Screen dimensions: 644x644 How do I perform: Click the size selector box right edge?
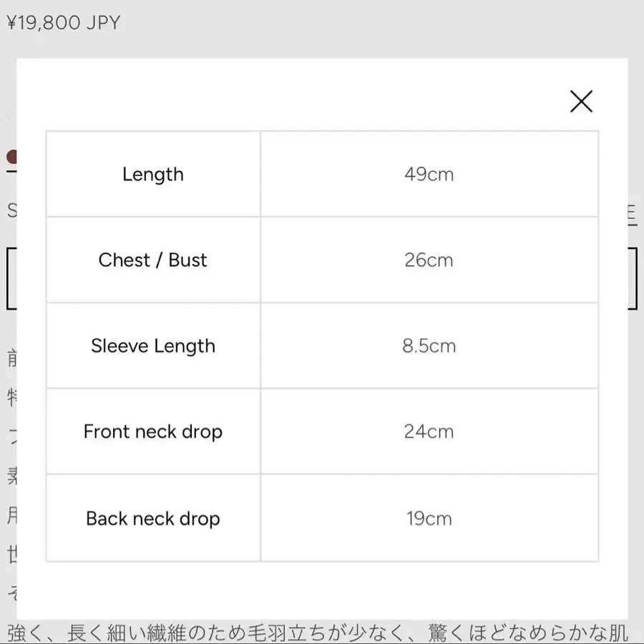633,278
